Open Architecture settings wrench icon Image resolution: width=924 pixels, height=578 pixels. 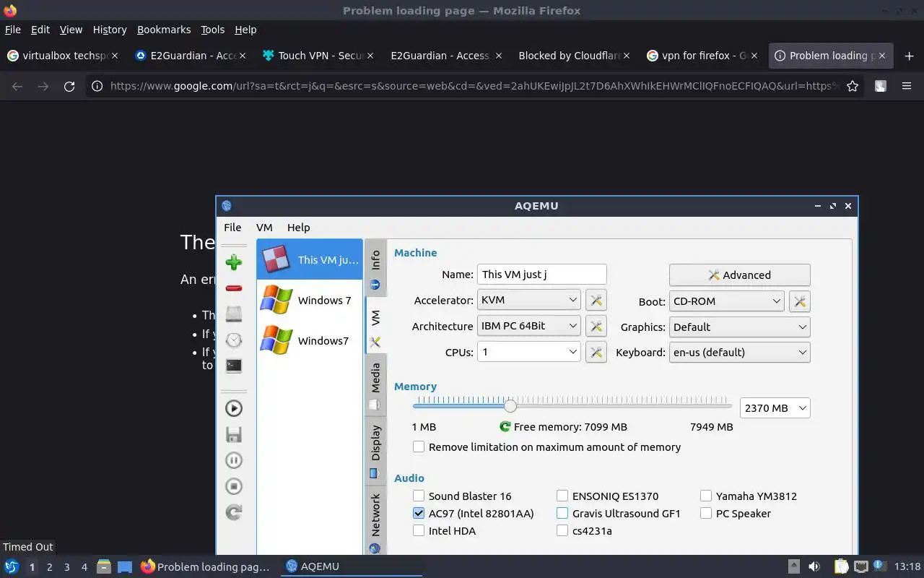596,327
